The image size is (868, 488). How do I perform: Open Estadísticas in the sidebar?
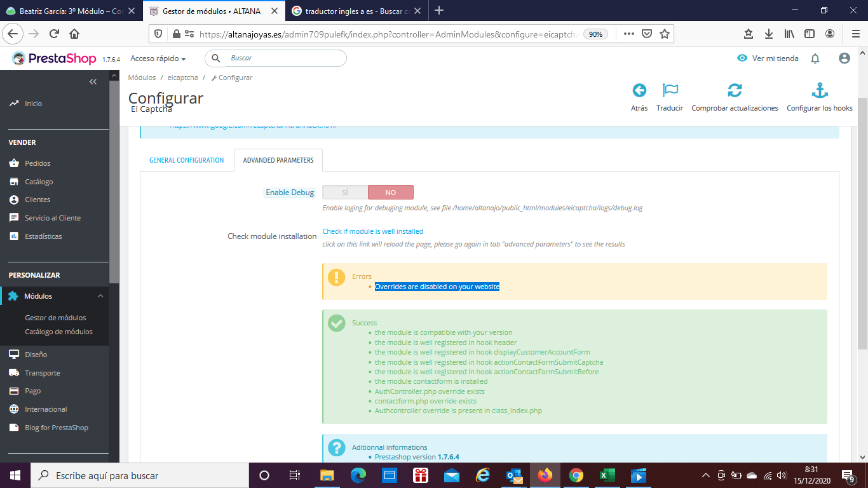coord(43,236)
